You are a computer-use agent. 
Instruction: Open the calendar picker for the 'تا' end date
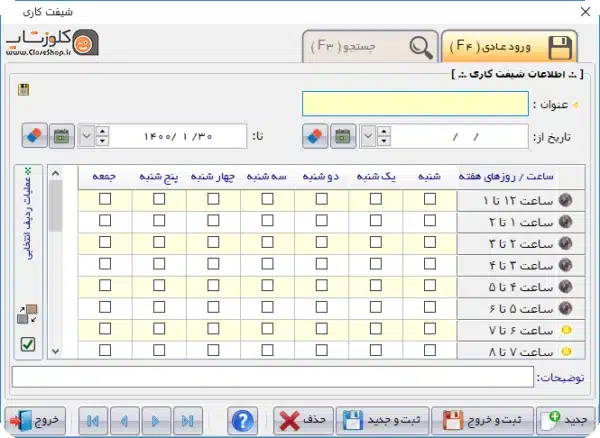[62, 135]
